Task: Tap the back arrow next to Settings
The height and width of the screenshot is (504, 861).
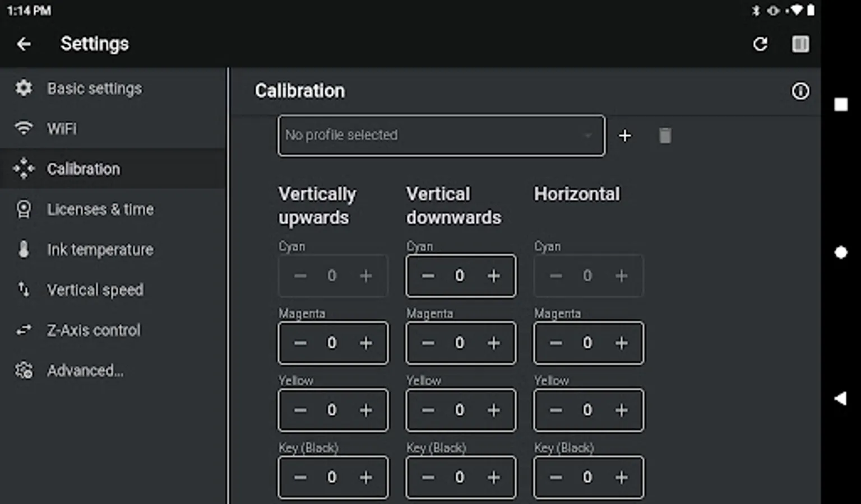Action: 24,44
